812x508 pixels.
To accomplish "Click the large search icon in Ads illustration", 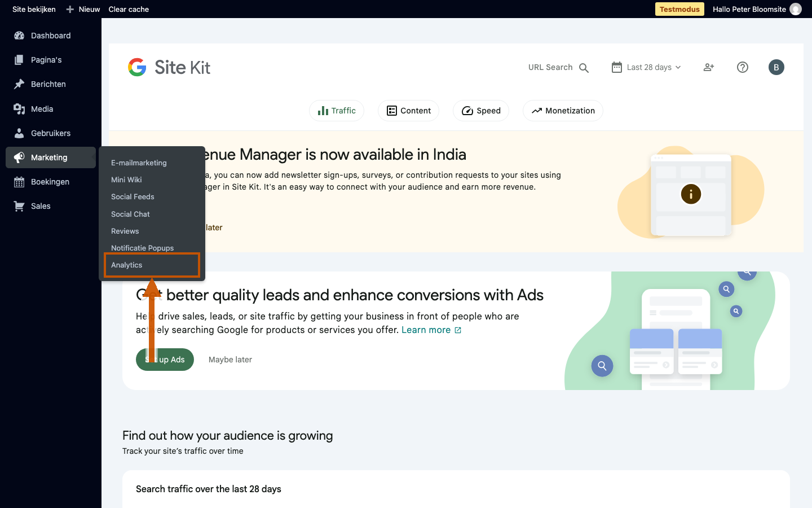I will click(x=602, y=366).
